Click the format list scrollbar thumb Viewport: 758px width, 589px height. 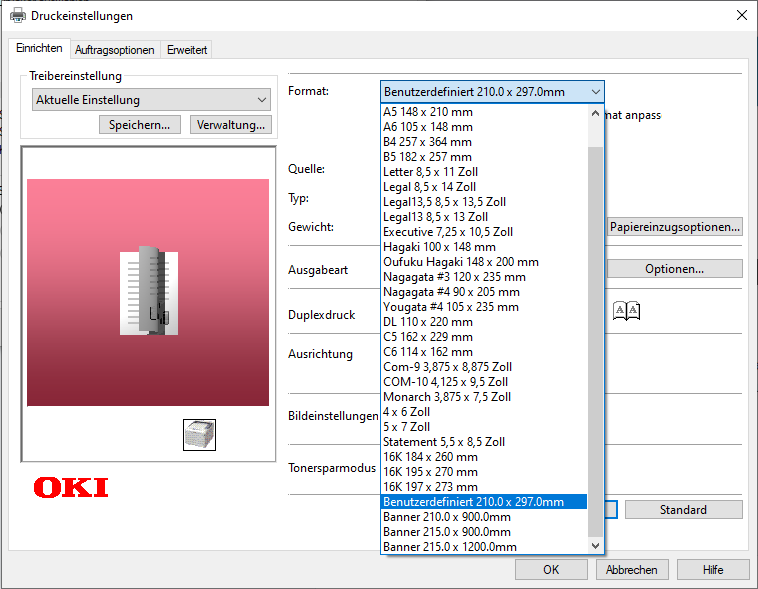pyautogui.click(x=596, y=341)
